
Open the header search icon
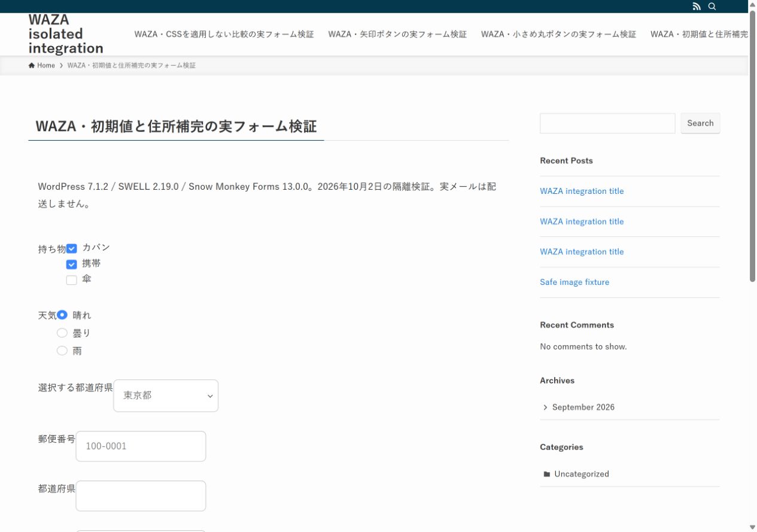point(712,7)
